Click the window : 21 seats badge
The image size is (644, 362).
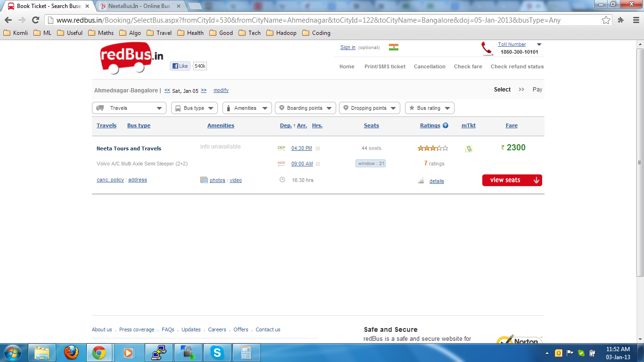click(x=371, y=164)
